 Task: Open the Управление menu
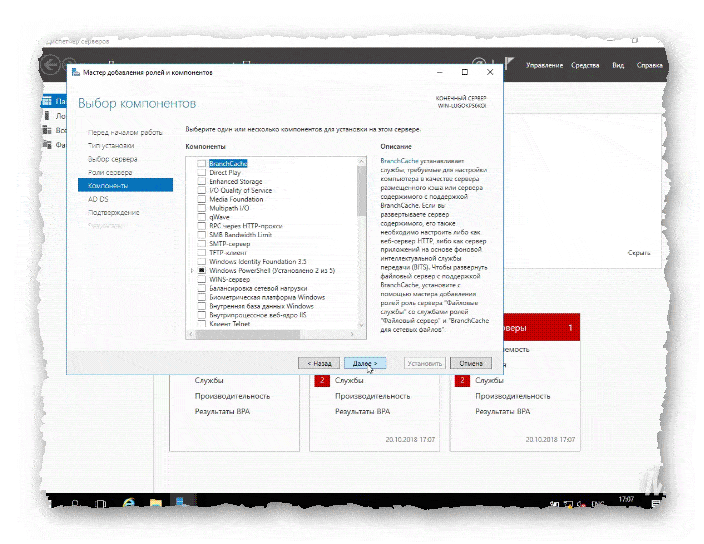pos(544,66)
